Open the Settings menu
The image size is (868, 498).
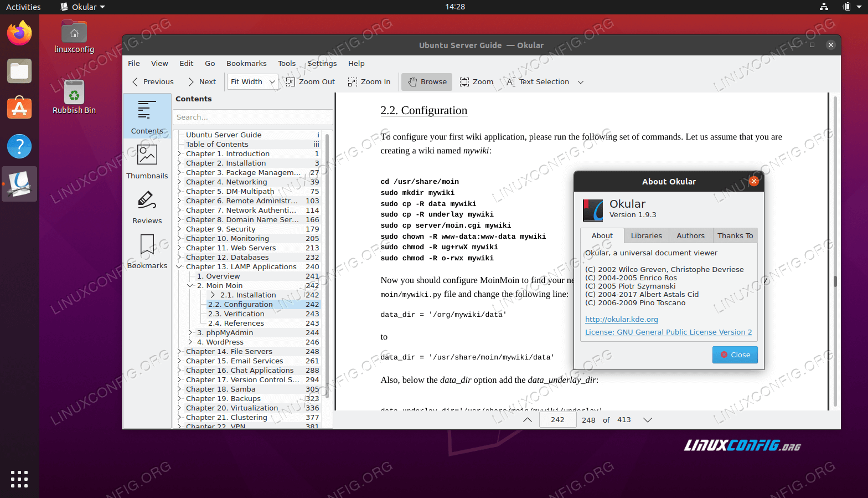pyautogui.click(x=322, y=64)
